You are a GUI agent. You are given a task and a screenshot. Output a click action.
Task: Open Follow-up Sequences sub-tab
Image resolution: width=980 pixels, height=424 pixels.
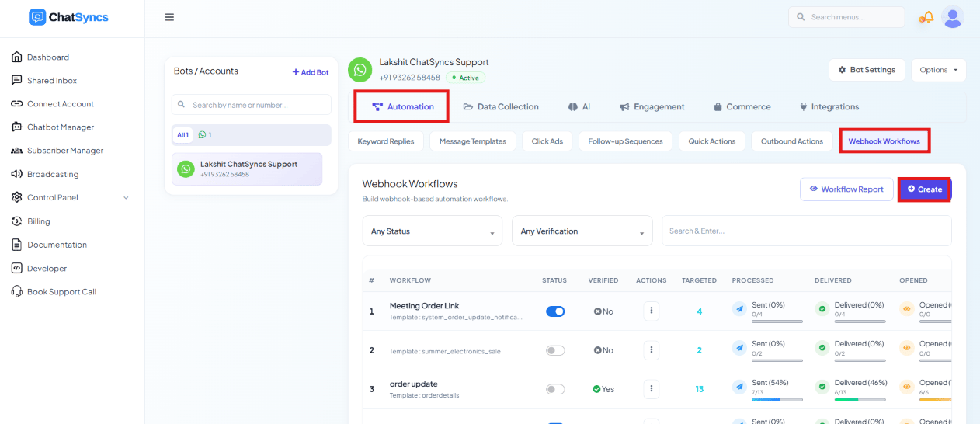625,141
